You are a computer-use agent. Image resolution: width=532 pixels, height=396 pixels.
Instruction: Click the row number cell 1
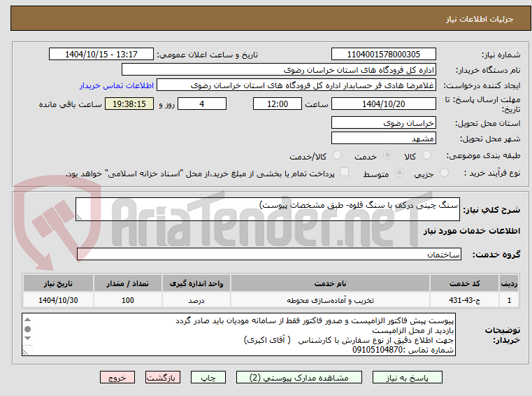(509, 300)
